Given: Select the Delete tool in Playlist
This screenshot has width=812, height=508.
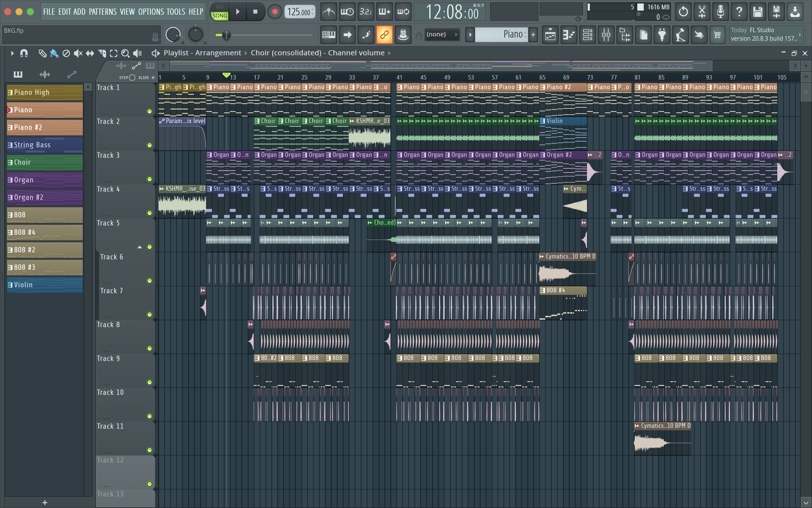Looking at the screenshot, I should 66,53.
